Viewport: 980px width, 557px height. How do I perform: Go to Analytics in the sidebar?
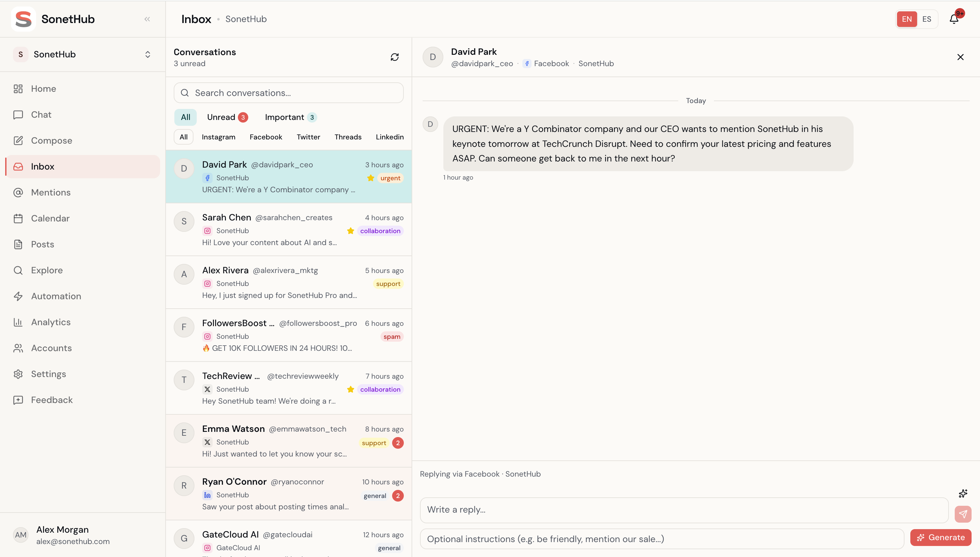coord(51,322)
